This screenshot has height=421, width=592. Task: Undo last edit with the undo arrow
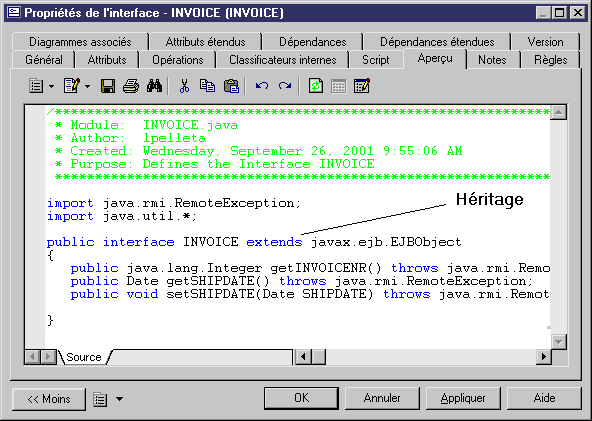(262, 86)
